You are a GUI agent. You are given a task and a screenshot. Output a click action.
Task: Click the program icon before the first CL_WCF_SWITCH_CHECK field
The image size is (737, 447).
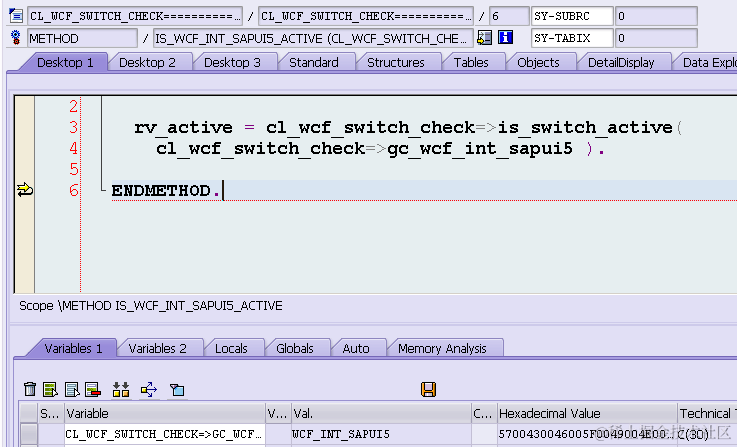[x=16, y=16]
